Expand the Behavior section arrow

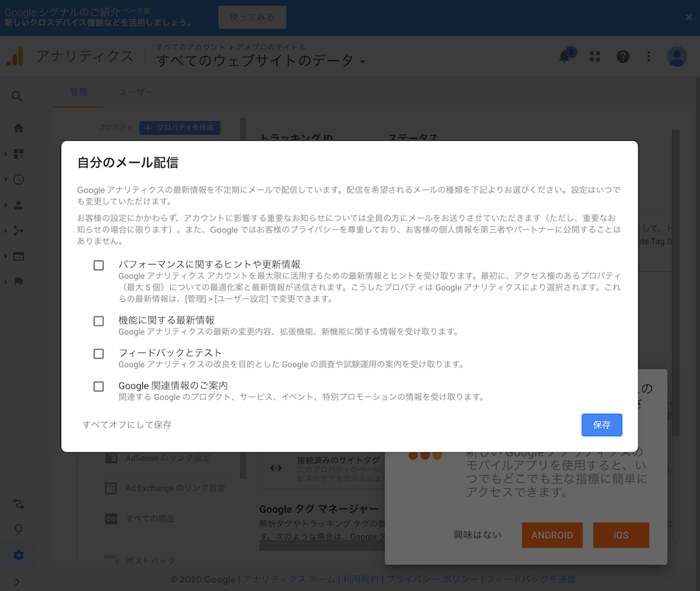(6, 256)
